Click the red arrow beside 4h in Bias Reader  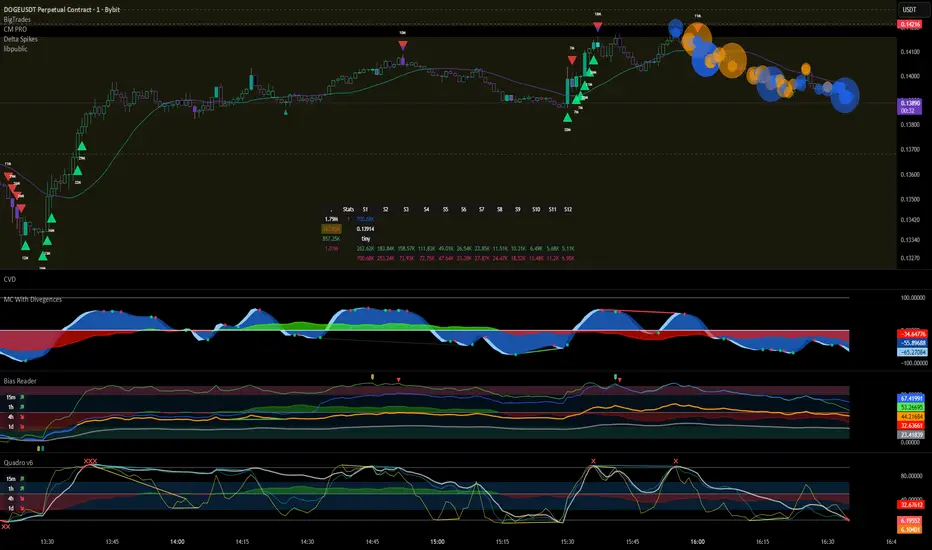coord(22,417)
